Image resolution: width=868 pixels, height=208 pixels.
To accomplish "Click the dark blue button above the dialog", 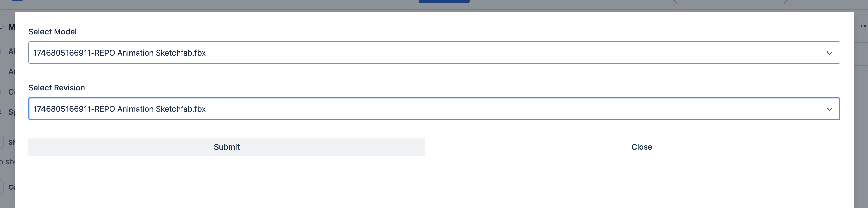I will [x=444, y=1].
